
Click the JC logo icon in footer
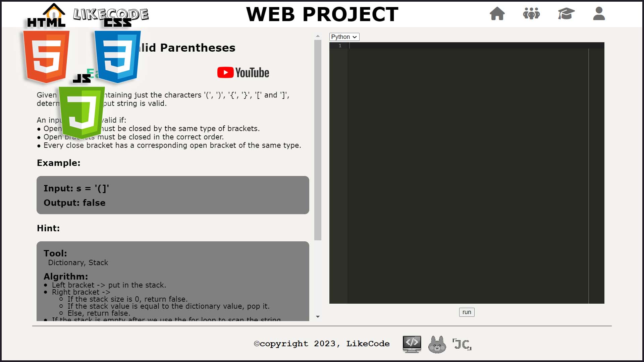(462, 344)
